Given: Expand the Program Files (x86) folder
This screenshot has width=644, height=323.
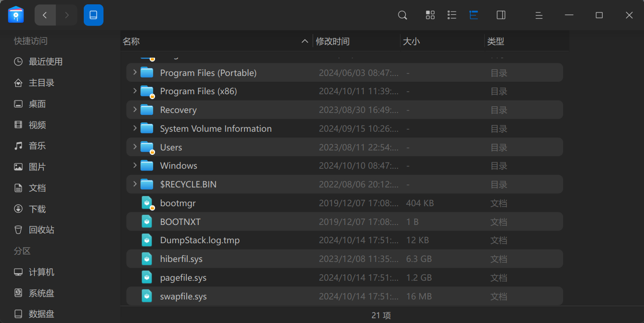Looking at the screenshot, I should click(x=135, y=91).
